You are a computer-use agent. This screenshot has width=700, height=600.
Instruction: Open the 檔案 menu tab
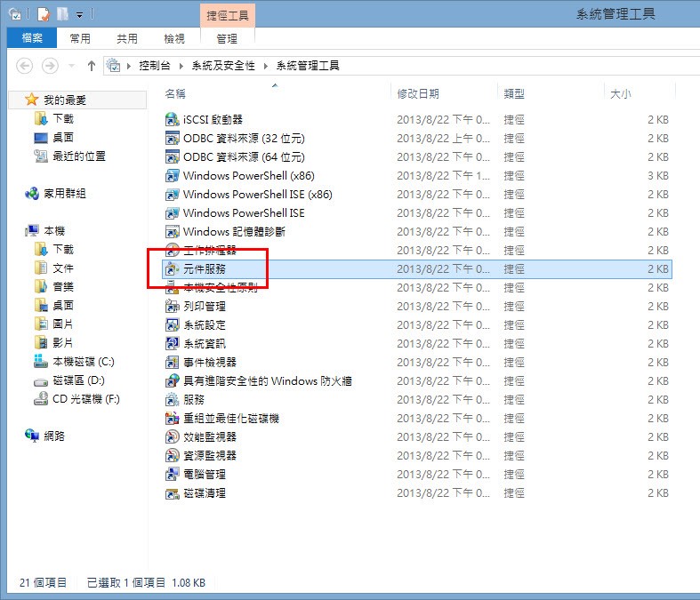point(32,38)
